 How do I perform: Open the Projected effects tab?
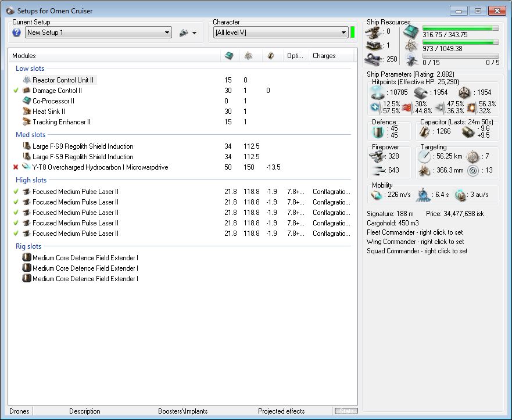pyautogui.click(x=281, y=411)
